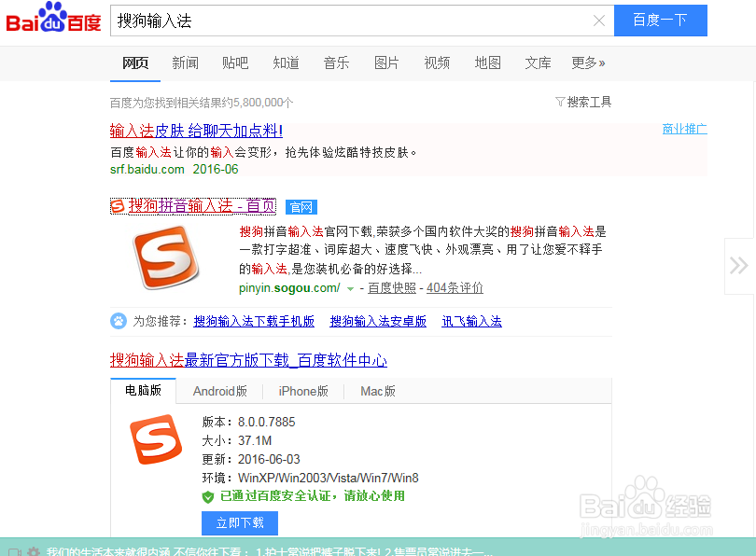Open the 讯飞输入法 recommendation

coord(471,321)
